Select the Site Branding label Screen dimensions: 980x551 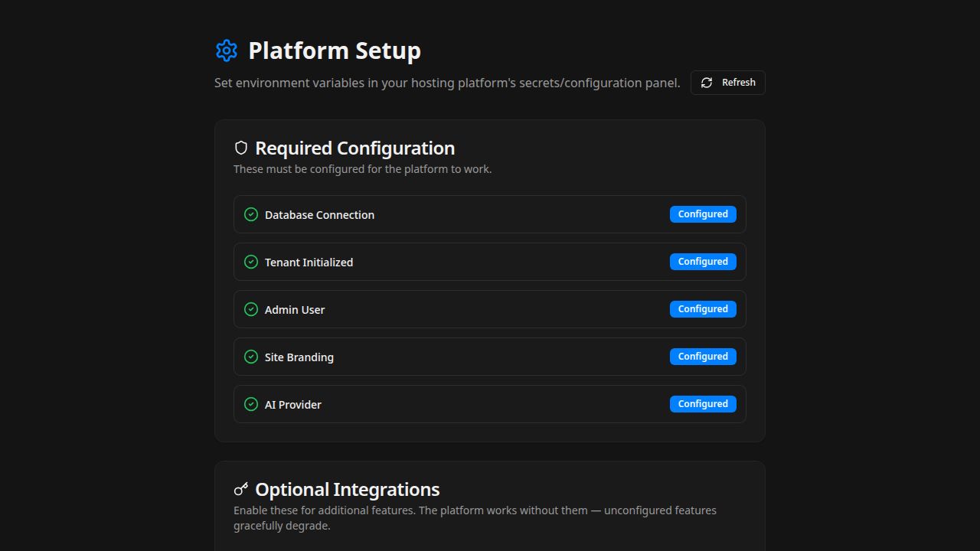[299, 357]
